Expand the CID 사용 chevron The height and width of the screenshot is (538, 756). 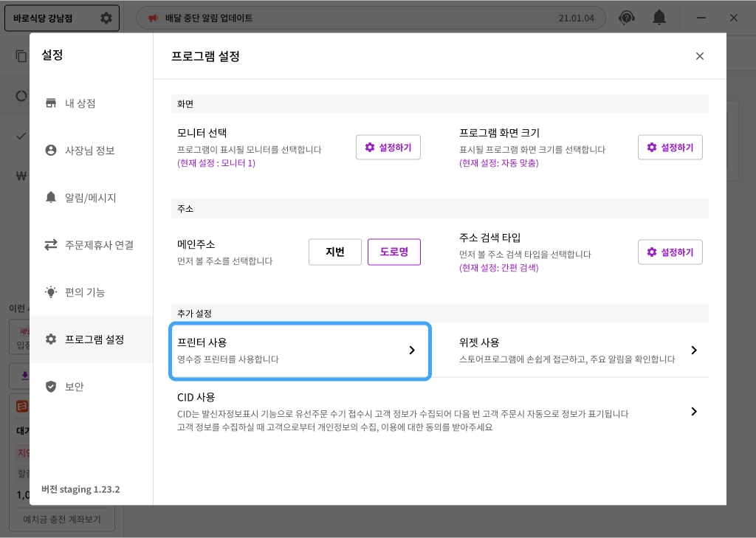(694, 412)
